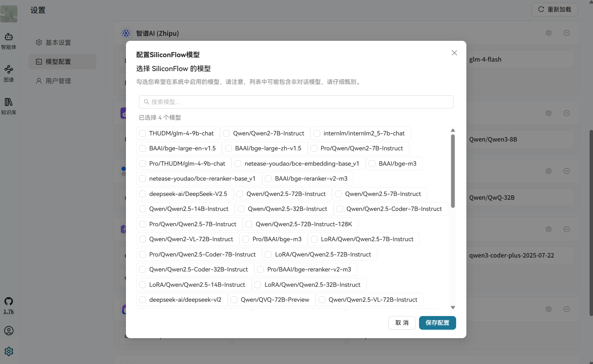The image size is (593, 364).
Task: Go to 基本设置 basic settings
Action: pos(62,43)
